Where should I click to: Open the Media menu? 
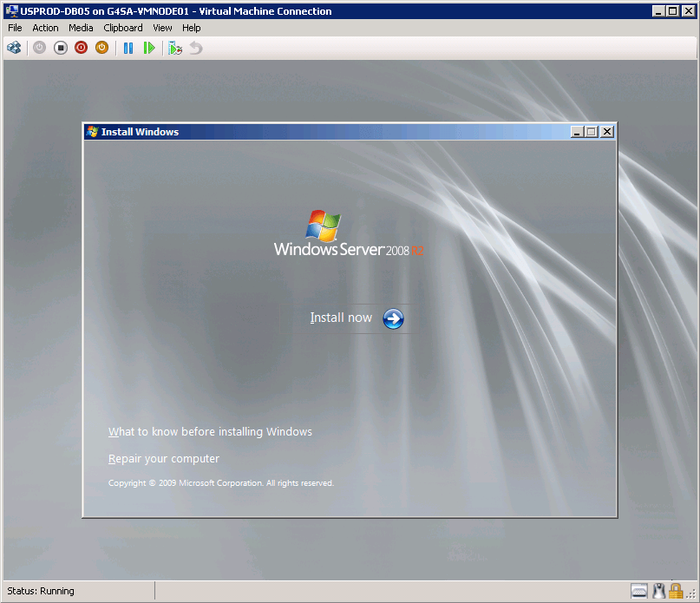coord(81,28)
